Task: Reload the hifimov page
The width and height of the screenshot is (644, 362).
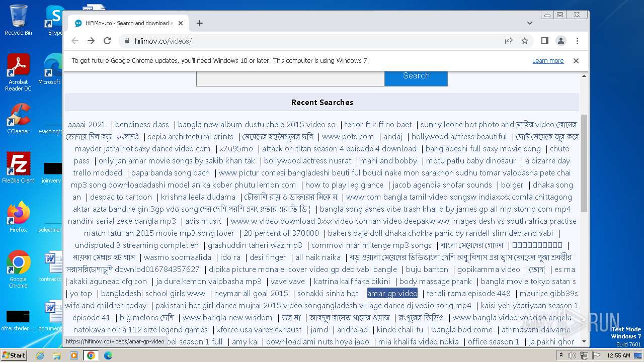Action: [107, 41]
